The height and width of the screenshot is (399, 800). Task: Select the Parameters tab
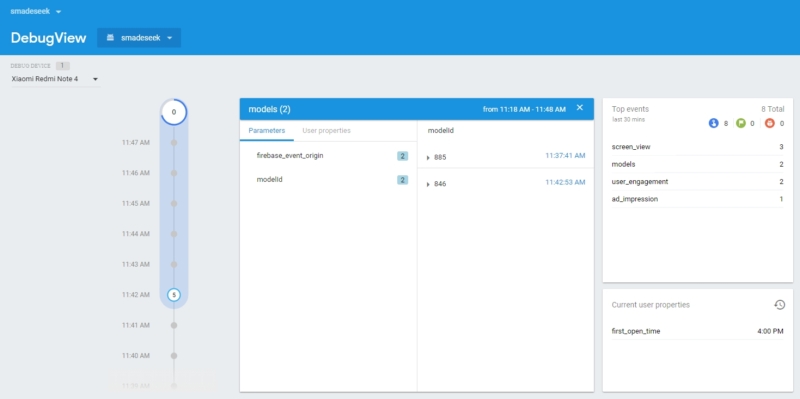point(267,131)
